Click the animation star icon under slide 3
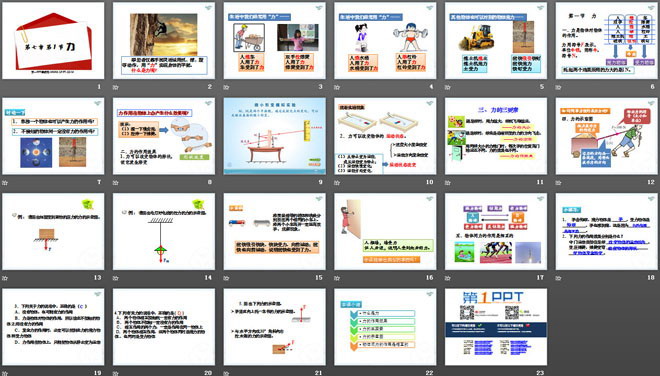Viewport: 660px width, 376px height. coord(226,87)
